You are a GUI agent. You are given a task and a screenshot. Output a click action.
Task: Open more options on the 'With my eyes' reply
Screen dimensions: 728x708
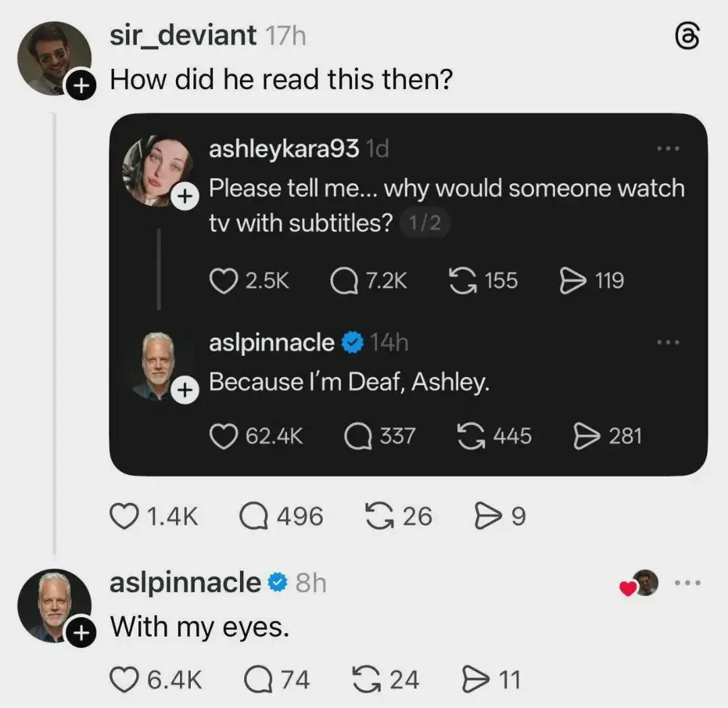pyautogui.click(x=688, y=581)
